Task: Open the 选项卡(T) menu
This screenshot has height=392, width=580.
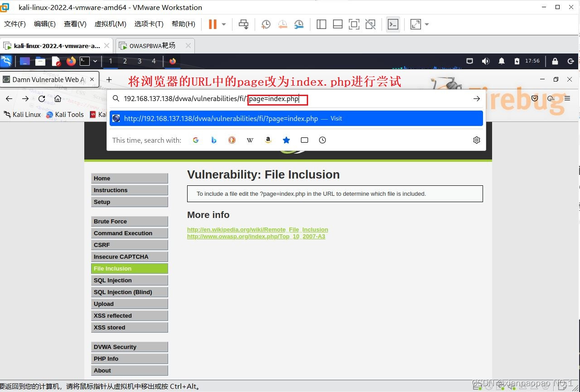Action: pyautogui.click(x=149, y=24)
